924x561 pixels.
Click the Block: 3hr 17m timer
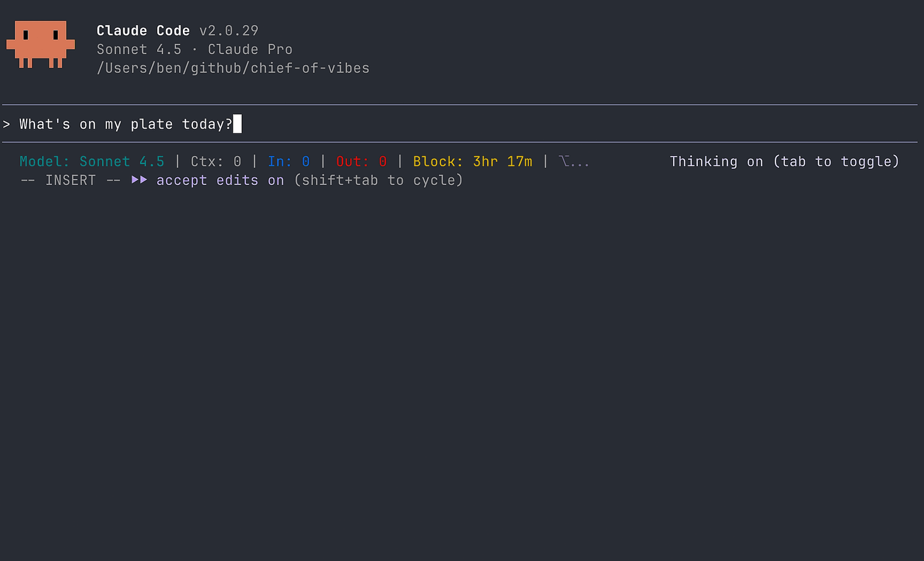(x=472, y=162)
